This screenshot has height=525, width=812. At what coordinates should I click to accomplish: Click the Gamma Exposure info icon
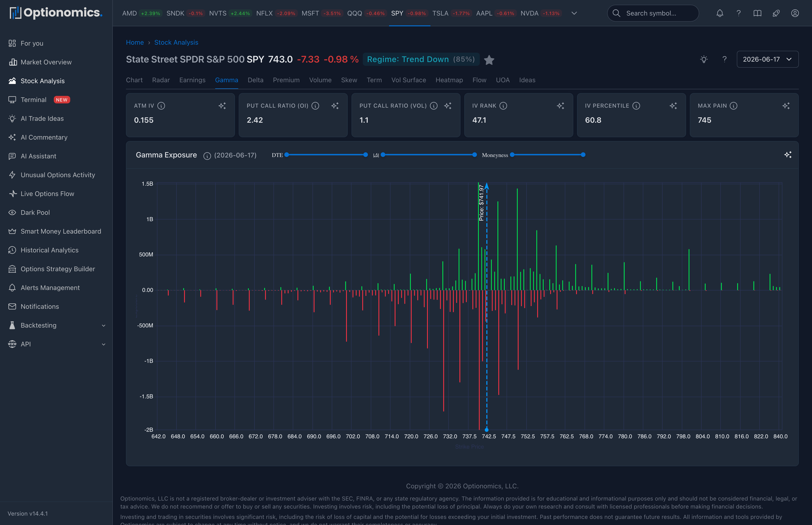[207, 156]
